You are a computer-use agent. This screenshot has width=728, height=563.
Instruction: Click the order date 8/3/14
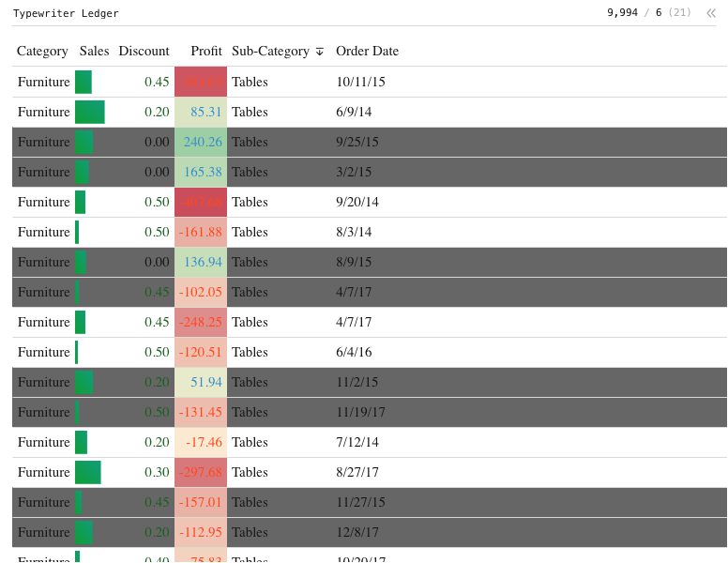tap(354, 232)
